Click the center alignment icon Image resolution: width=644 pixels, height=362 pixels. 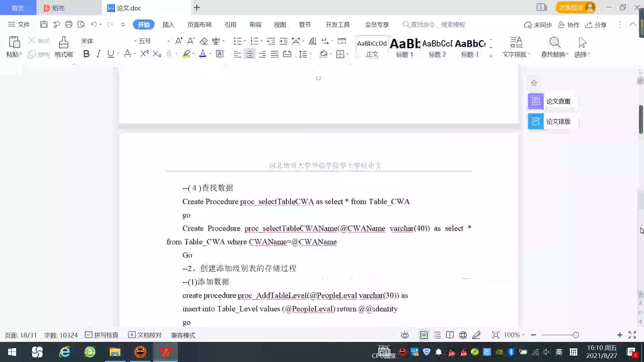click(250, 54)
